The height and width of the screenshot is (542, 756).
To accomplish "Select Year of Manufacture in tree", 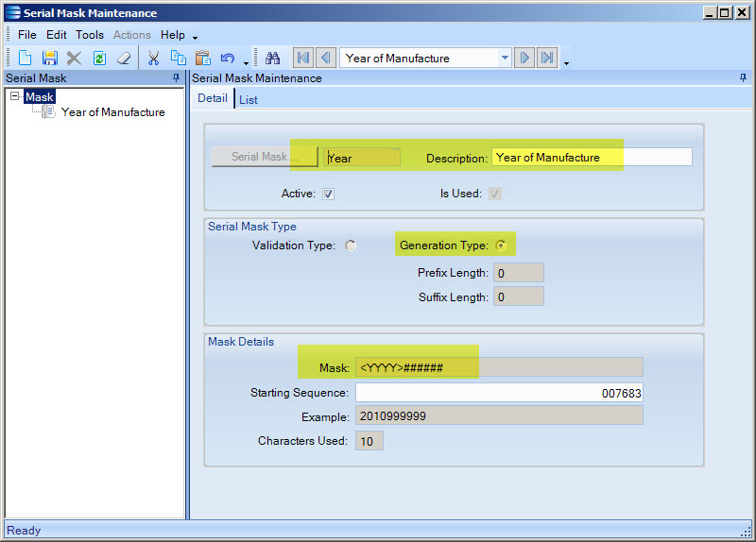I will [x=112, y=112].
